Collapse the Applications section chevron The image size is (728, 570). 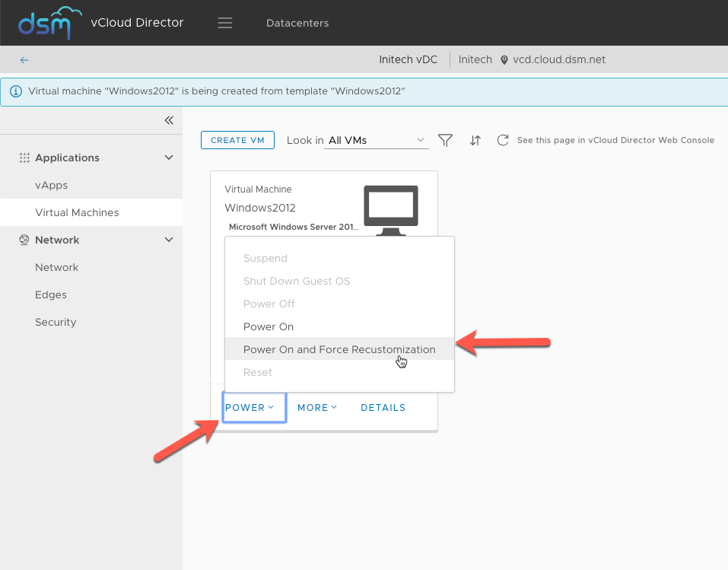pyautogui.click(x=169, y=158)
